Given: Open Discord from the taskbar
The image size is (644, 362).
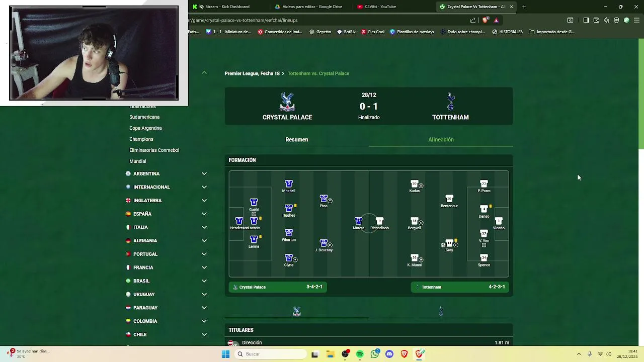Looking at the screenshot, I should click(x=389, y=354).
